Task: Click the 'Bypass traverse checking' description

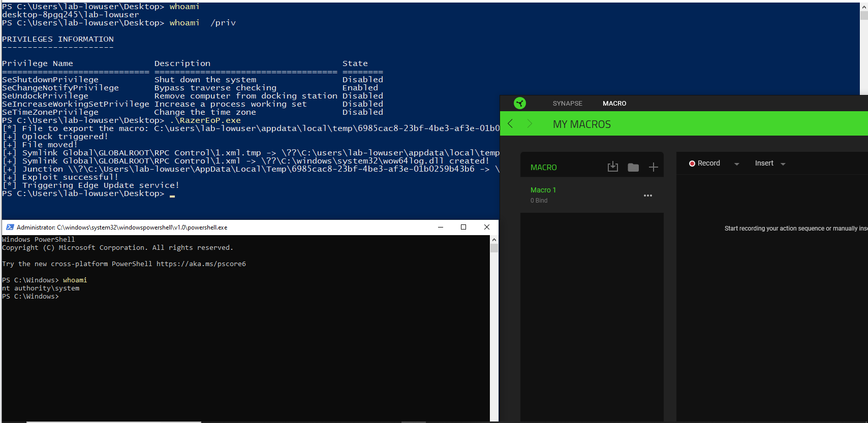Action: (215, 88)
